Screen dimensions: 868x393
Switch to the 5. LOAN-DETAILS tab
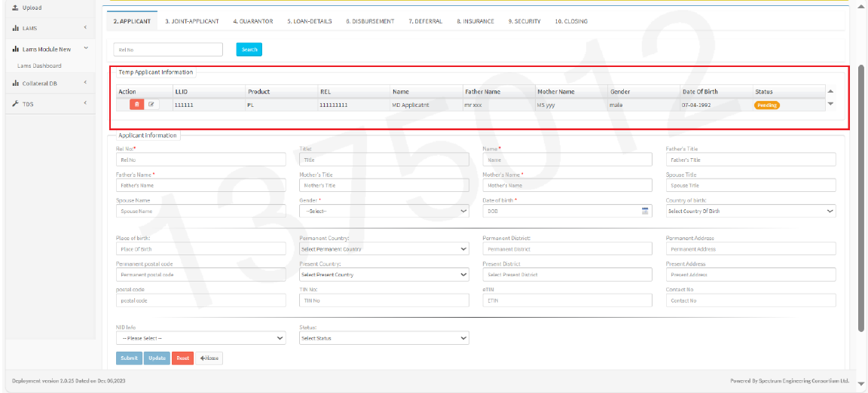(309, 21)
